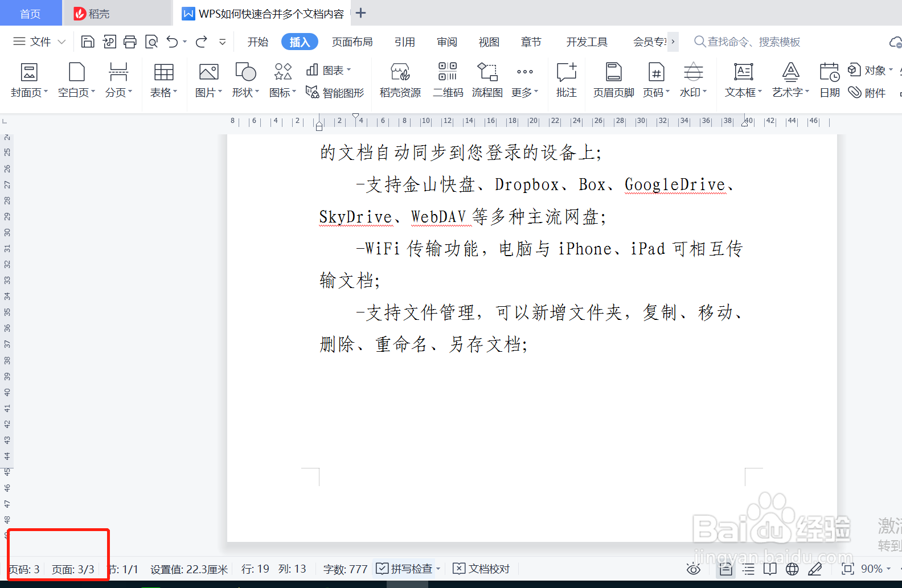
Task: Click the fit page zoom icon
Action: (848, 569)
